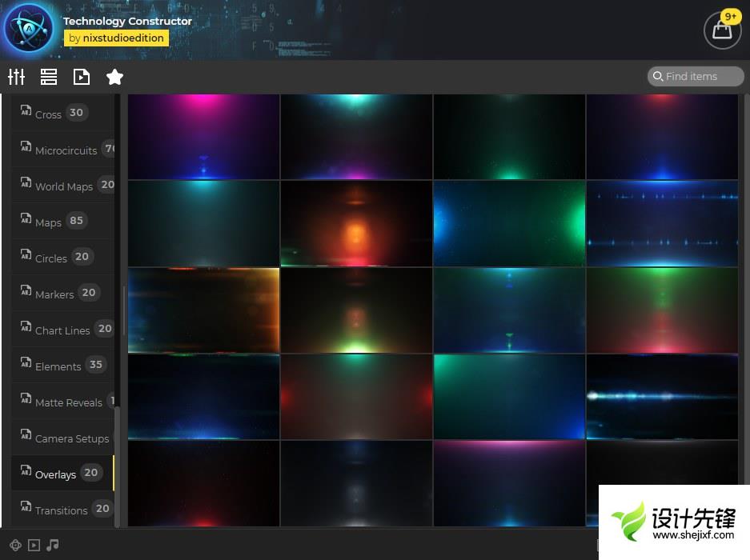750x560 pixels.
Task: Click the video file icon in toolbar
Action: [82, 77]
